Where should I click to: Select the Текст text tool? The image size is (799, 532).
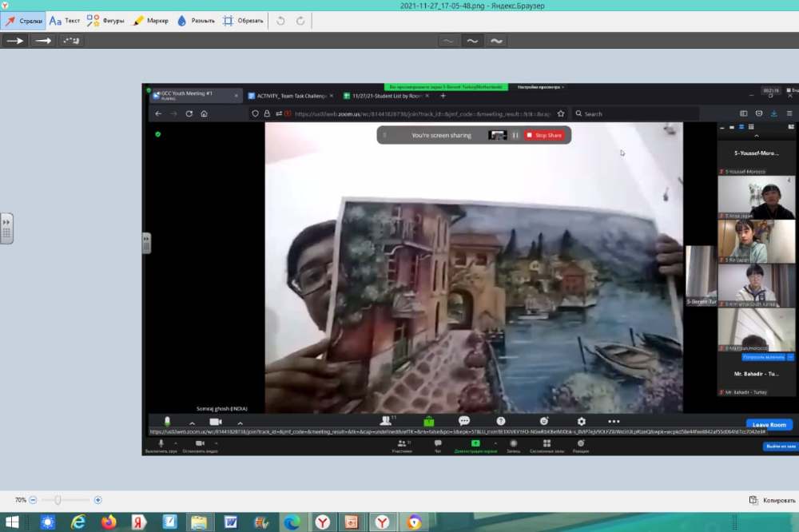coord(65,21)
